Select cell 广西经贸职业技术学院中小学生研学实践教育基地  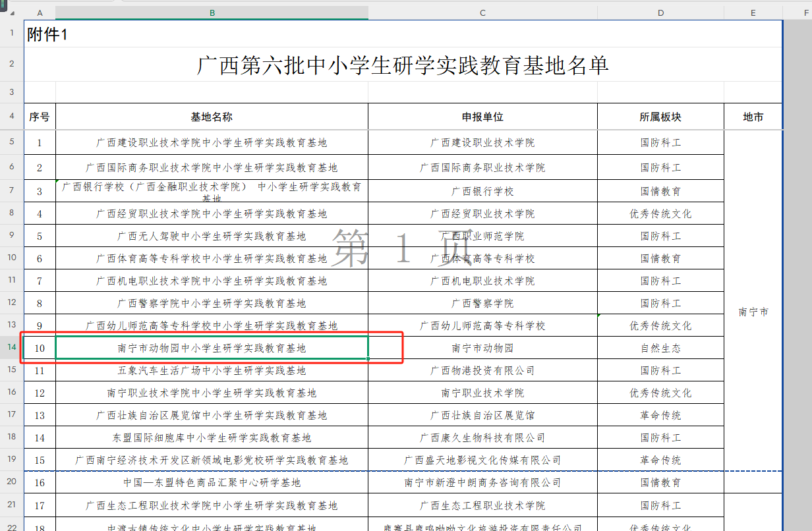[212, 213]
